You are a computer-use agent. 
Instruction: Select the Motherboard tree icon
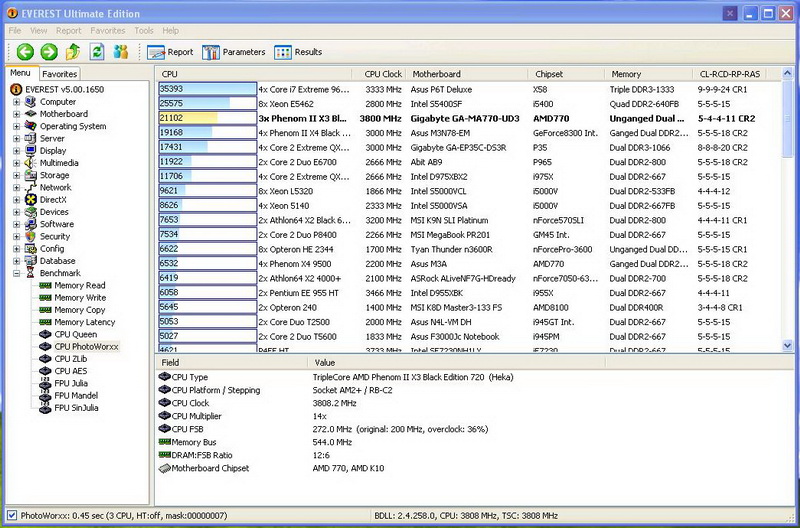click(31, 114)
